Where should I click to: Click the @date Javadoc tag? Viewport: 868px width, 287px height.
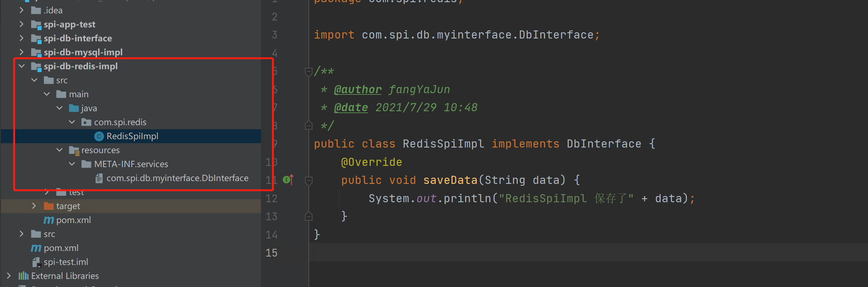[351, 108]
